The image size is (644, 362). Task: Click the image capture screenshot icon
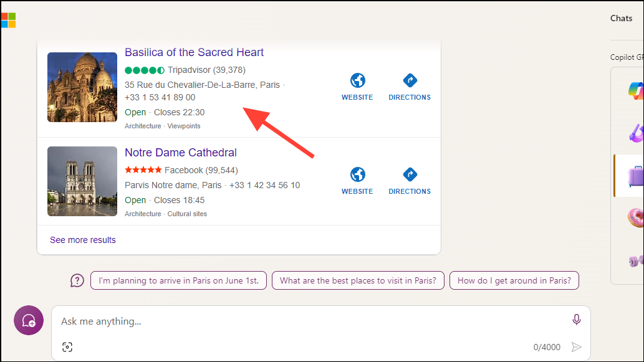[x=67, y=347]
